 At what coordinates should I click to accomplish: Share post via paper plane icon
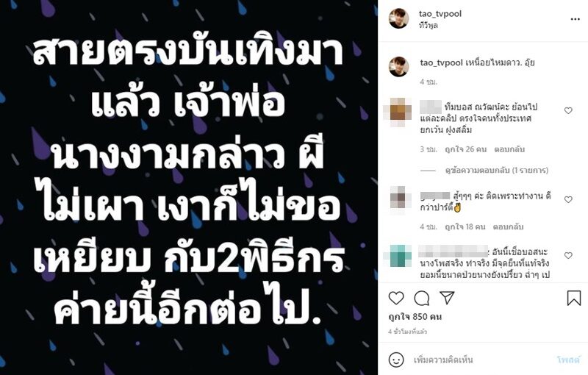[447, 298]
